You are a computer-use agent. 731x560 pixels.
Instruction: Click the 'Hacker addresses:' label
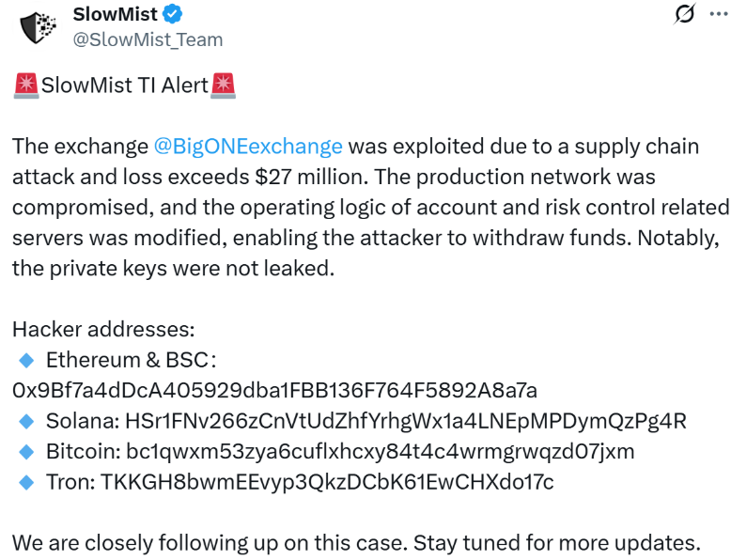pos(103,329)
